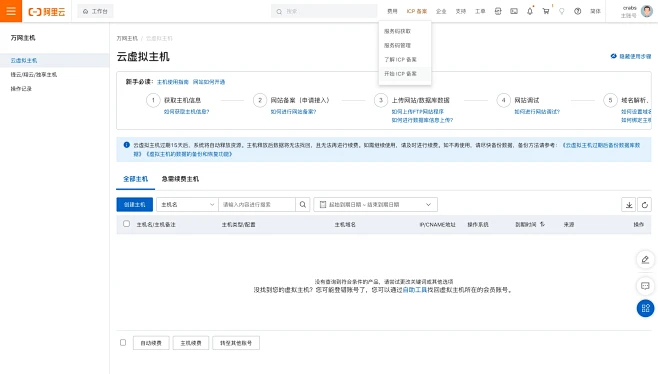Download the host list
The height and width of the screenshot is (374, 658).
[629, 205]
